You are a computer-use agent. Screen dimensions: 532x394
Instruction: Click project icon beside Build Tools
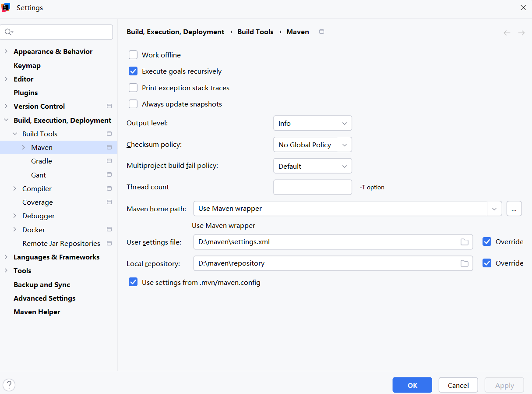click(x=109, y=134)
